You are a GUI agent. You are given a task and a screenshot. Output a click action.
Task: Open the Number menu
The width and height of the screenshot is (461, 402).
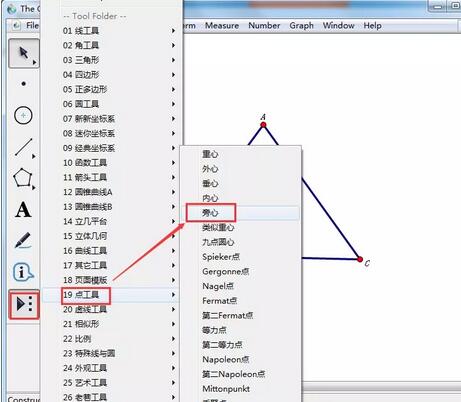[x=264, y=26]
